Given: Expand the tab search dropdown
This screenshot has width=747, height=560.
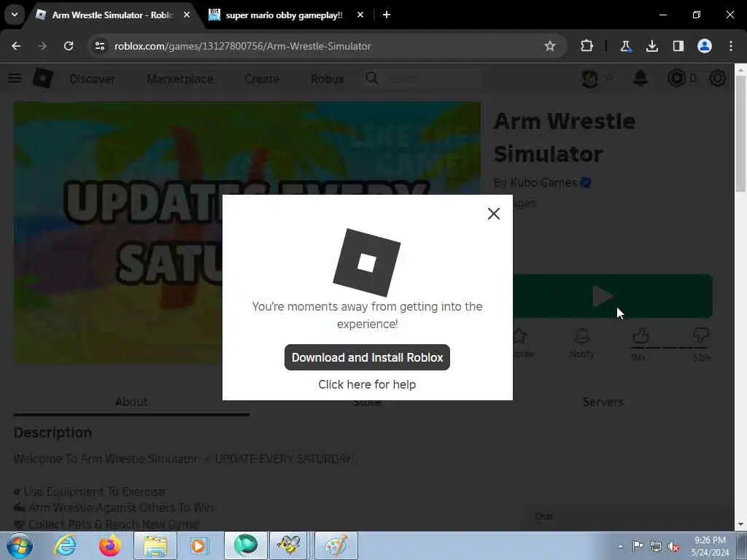Looking at the screenshot, I should (15, 15).
